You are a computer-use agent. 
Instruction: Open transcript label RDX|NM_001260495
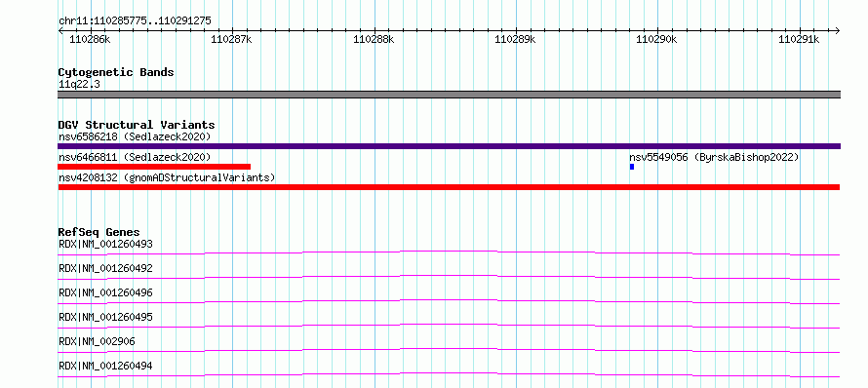pyautogui.click(x=105, y=317)
